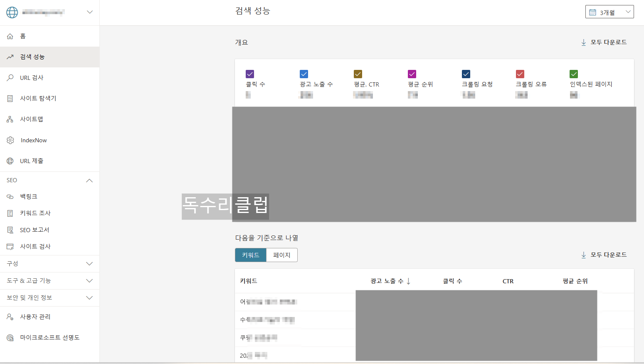
Task: Toggle the 크롤링 오류 checkbox
Action: pos(520,74)
